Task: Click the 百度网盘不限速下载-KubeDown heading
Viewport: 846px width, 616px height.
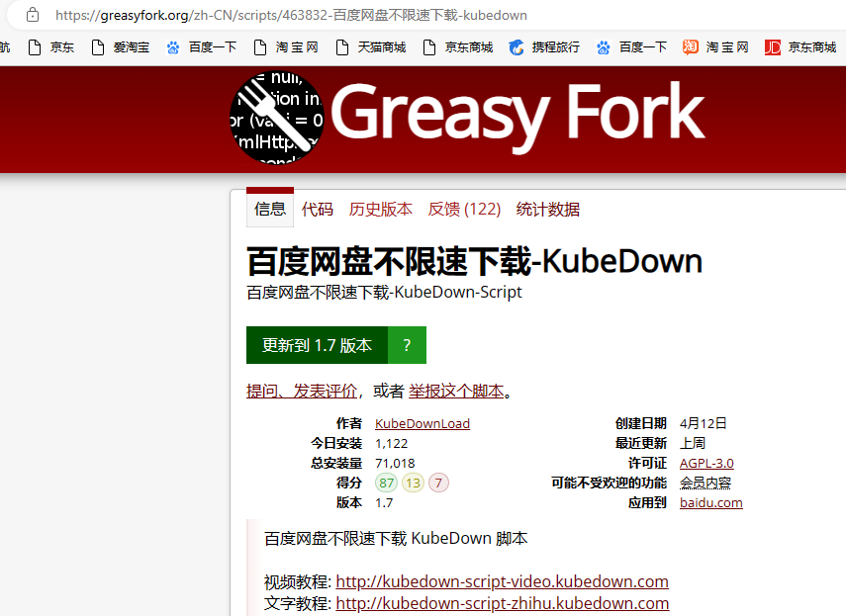Action: pos(474,261)
